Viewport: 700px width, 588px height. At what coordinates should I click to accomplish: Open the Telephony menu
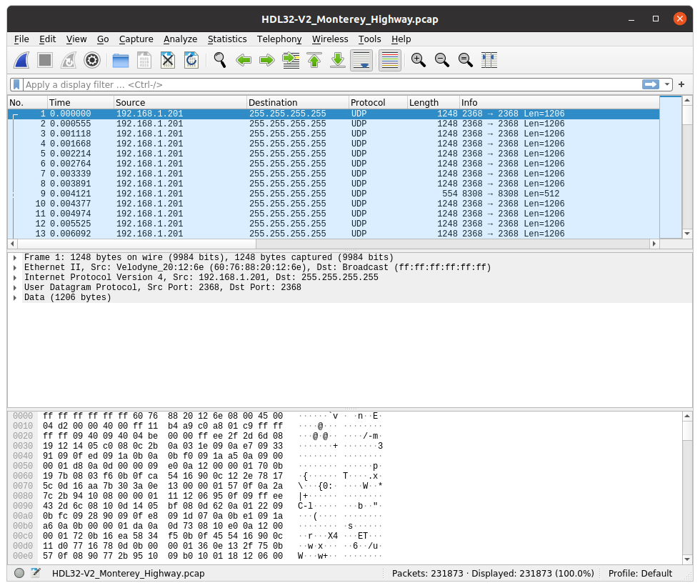pos(279,39)
